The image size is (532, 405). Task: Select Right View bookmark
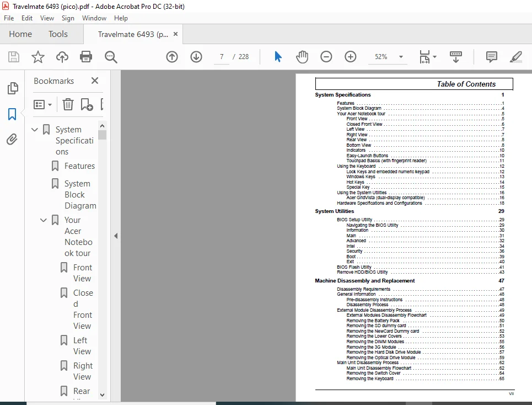click(83, 371)
